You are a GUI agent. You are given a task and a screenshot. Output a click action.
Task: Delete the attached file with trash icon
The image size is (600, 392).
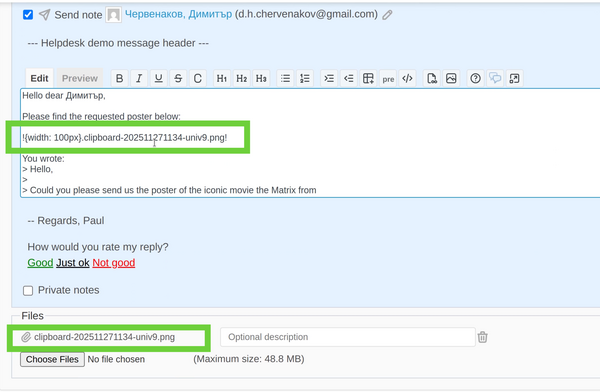[x=483, y=337]
